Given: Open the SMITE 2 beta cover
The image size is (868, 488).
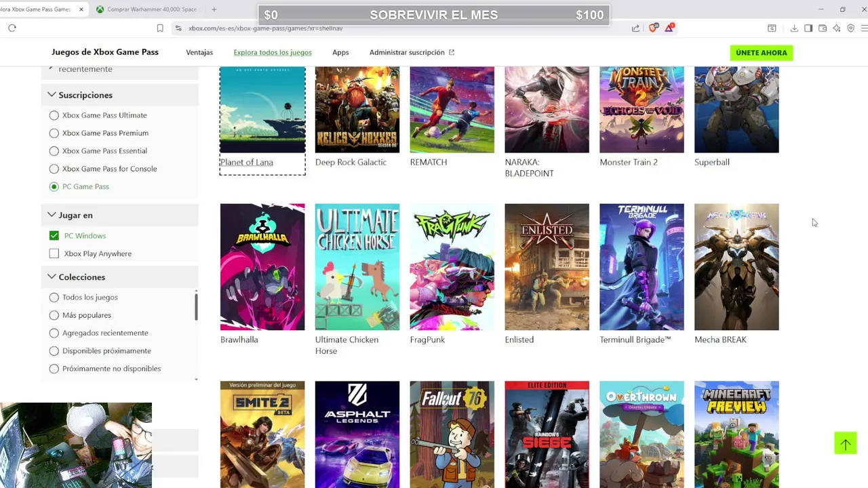Looking at the screenshot, I should [262, 434].
